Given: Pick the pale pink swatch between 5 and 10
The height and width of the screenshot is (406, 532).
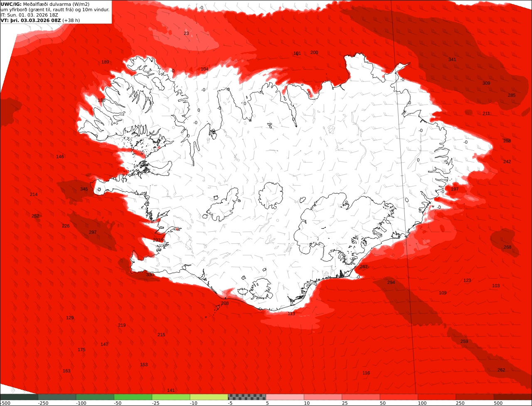Looking at the screenshot, I should 285,397.
